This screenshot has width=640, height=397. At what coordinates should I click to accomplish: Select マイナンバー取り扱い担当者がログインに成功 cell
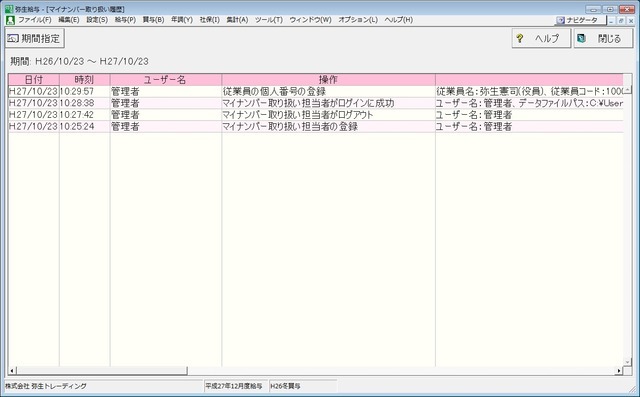click(328, 103)
